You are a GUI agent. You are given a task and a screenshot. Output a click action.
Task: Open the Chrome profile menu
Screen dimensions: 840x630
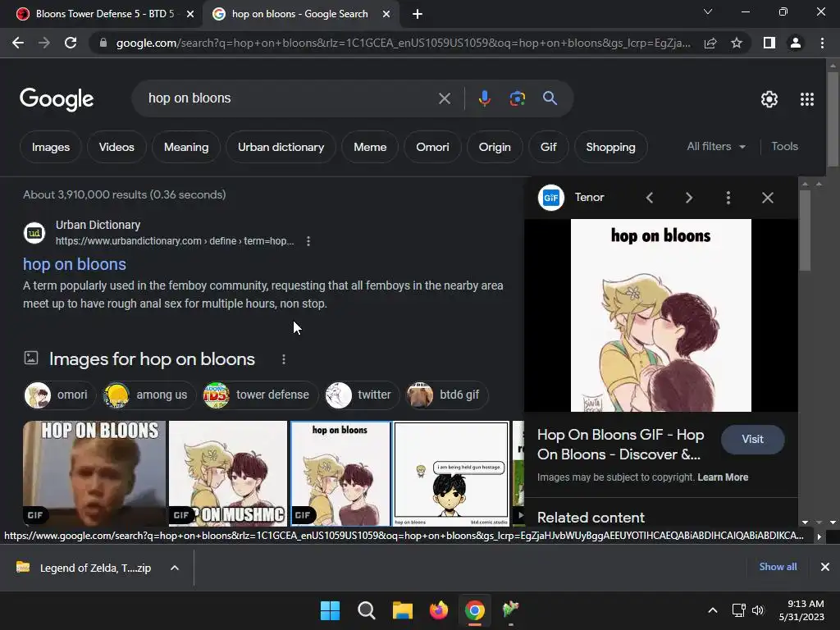[x=796, y=43]
